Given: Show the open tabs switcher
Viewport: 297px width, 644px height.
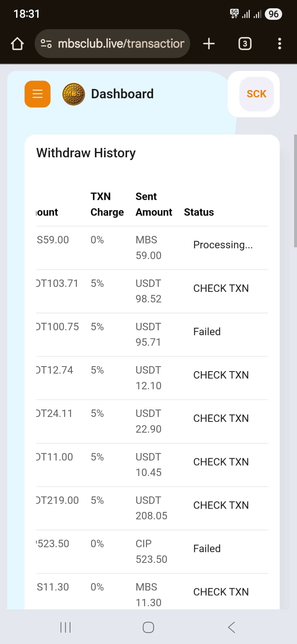Looking at the screenshot, I should coord(245,44).
